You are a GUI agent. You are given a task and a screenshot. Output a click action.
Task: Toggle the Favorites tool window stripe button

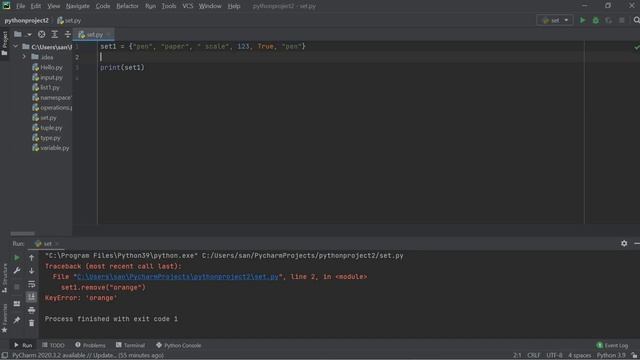point(4,318)
